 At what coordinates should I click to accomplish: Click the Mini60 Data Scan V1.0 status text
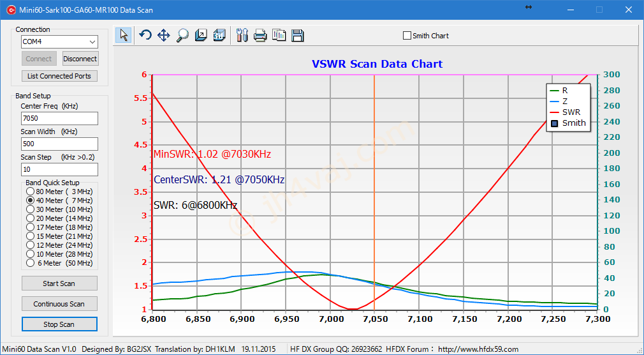[x=40, y=349]
